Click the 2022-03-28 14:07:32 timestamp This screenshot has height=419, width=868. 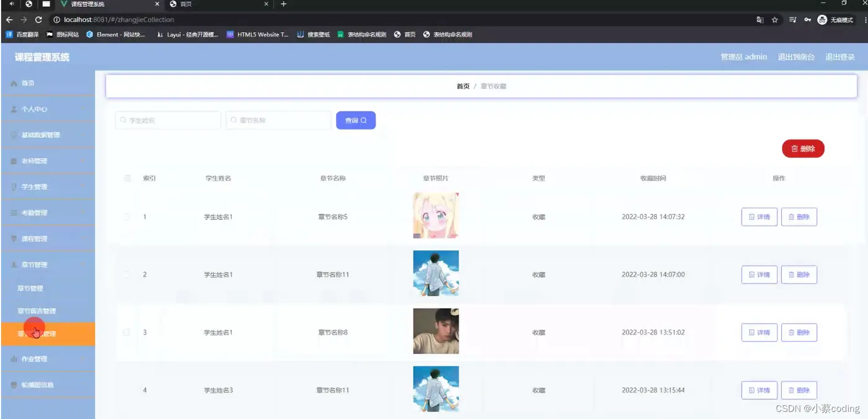[653, 217]
